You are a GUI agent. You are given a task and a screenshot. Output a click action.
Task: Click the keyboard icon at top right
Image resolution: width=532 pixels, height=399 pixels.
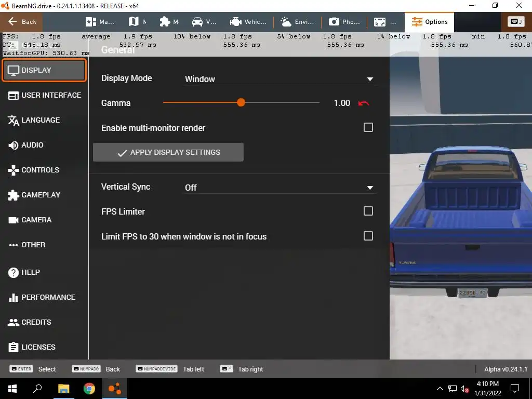click(x=516, y=22)
